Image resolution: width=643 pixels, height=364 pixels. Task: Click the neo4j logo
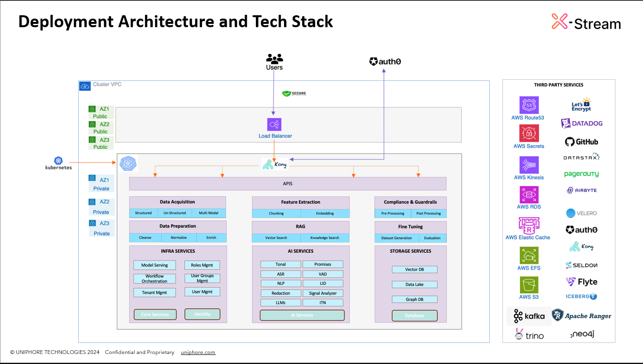(x=582, y=334)
